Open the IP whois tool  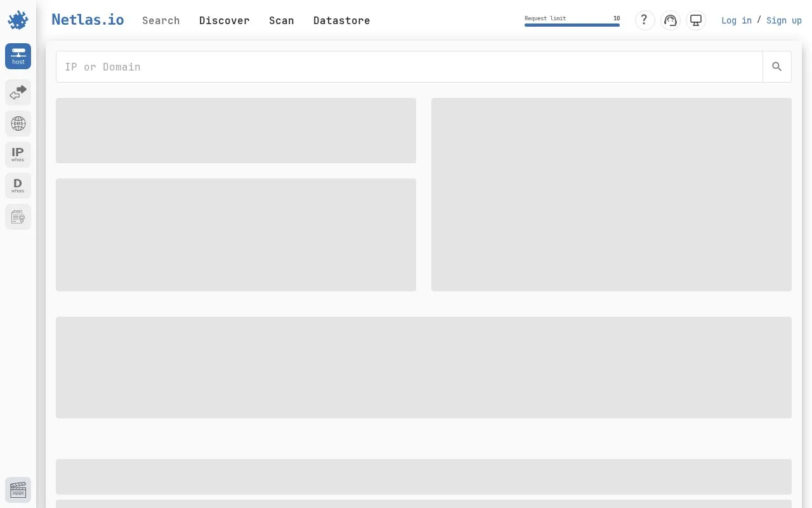18,154
